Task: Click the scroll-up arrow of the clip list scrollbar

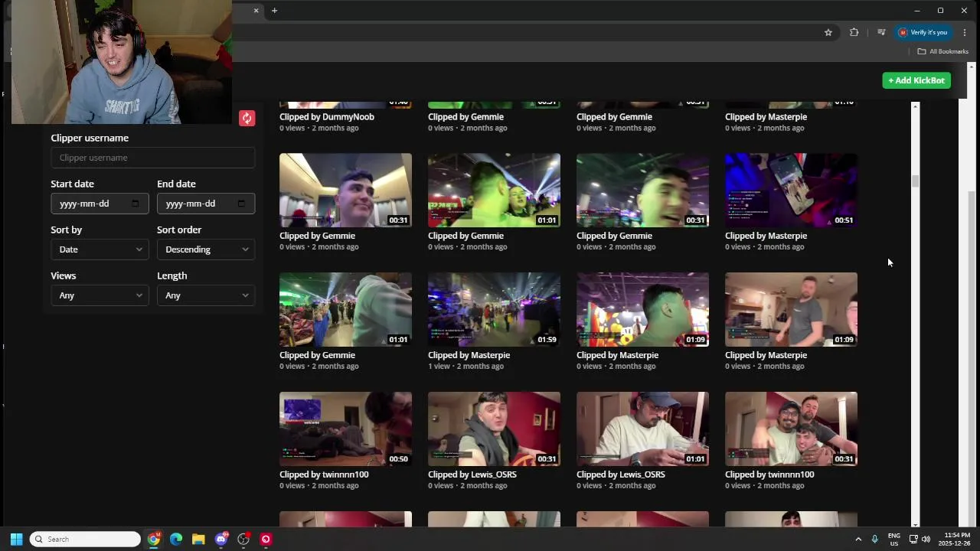Action: click(x=915, y=106)
